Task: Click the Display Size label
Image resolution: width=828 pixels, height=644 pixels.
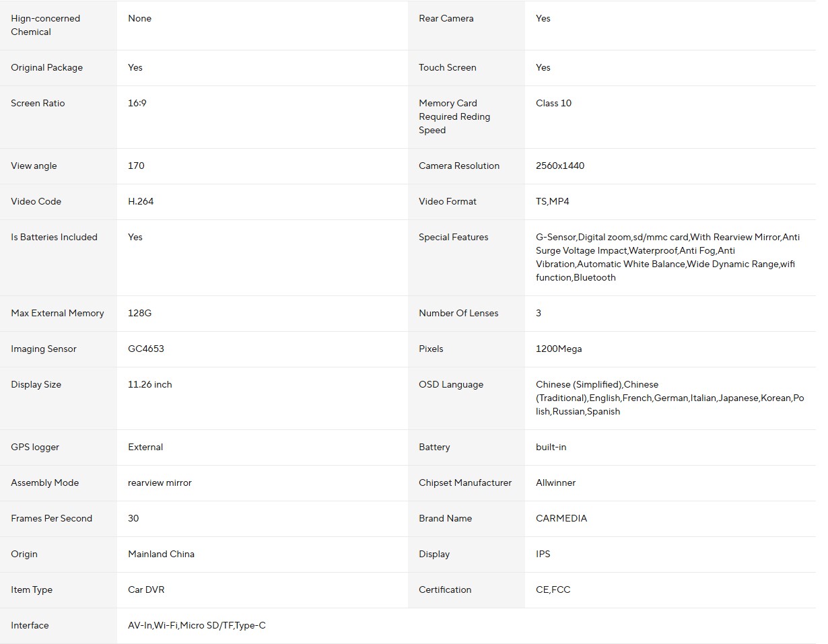Action: (36, 384)
